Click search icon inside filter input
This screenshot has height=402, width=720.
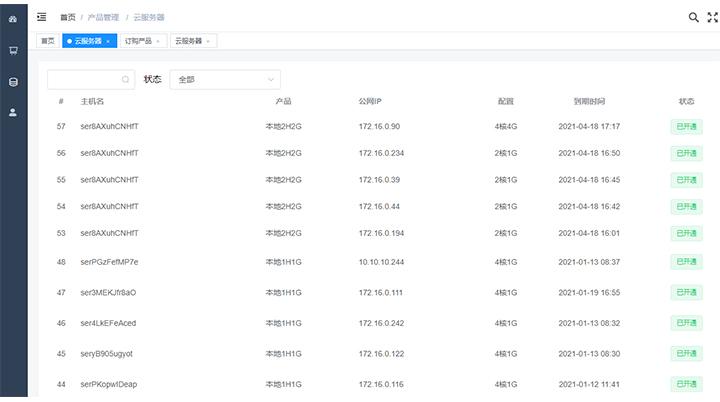(x=125, y=79)
